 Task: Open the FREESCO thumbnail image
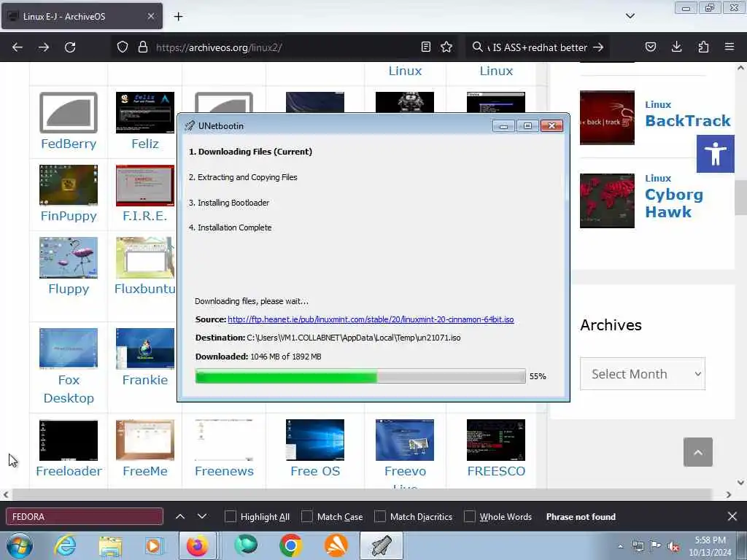[496, 440]
